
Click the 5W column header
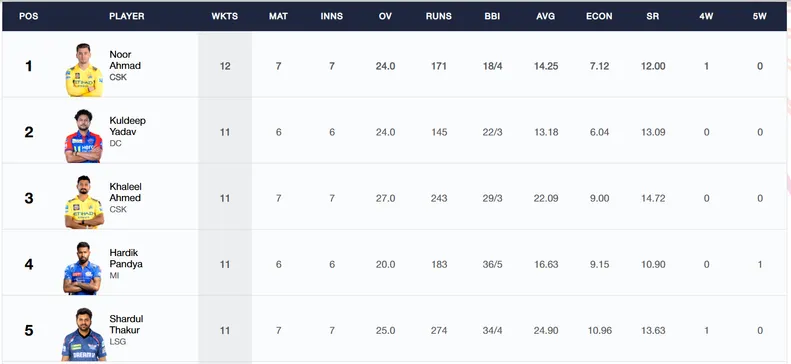click(x=759, y=16)
